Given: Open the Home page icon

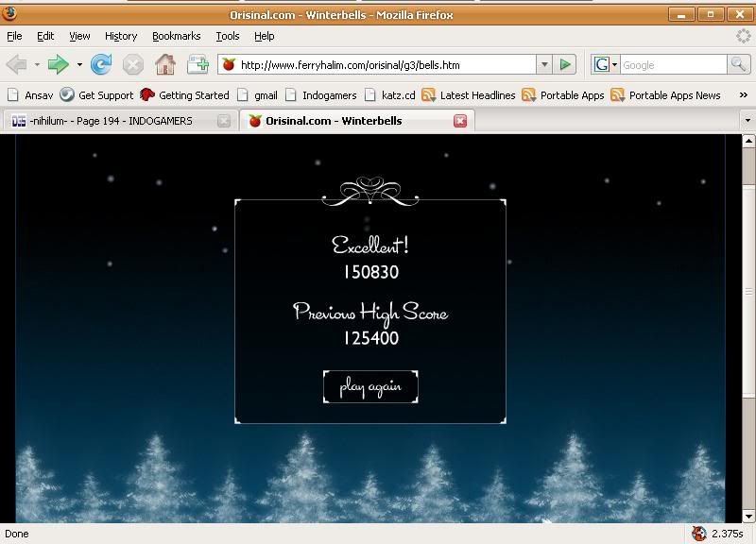Looking at the screenshot, I should point(164,64).
